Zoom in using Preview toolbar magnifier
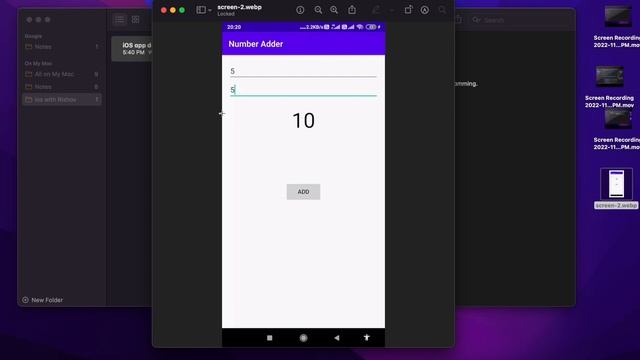The image size is (640, 360). point(334,10)
